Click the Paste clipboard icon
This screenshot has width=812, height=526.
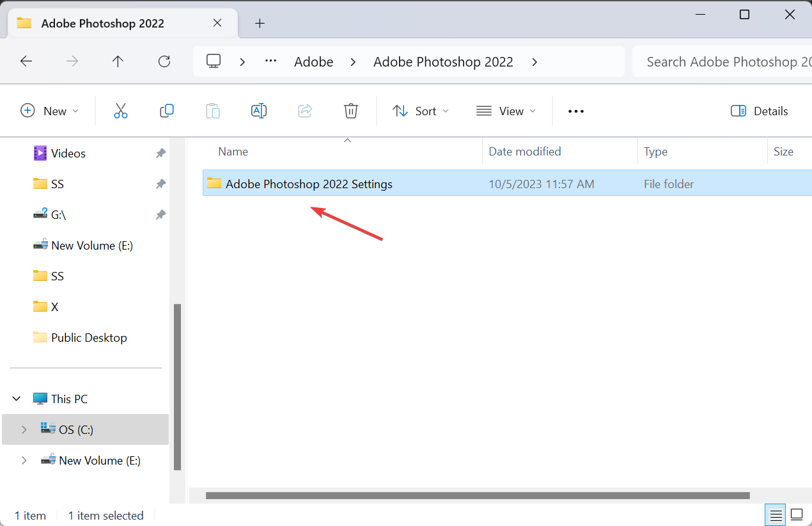(213, 111)
